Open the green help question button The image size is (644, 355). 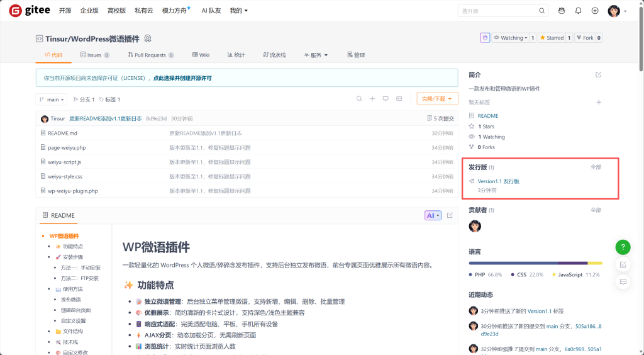point(623,247)
